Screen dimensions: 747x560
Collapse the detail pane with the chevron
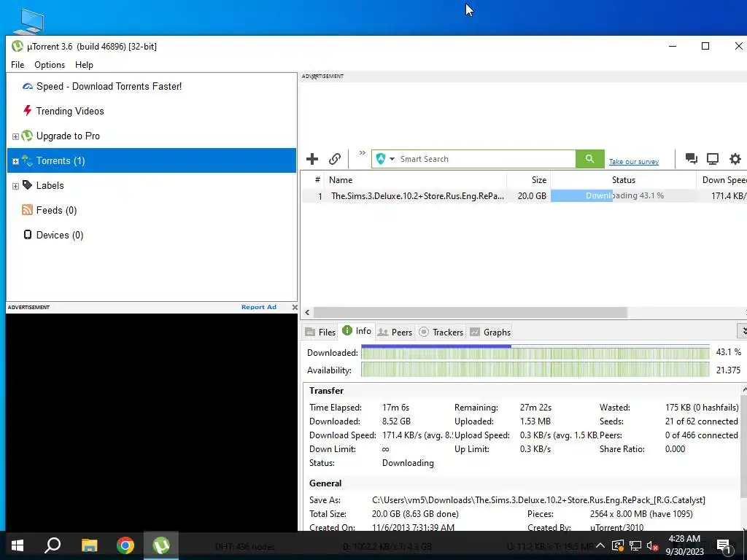(742, 330)
